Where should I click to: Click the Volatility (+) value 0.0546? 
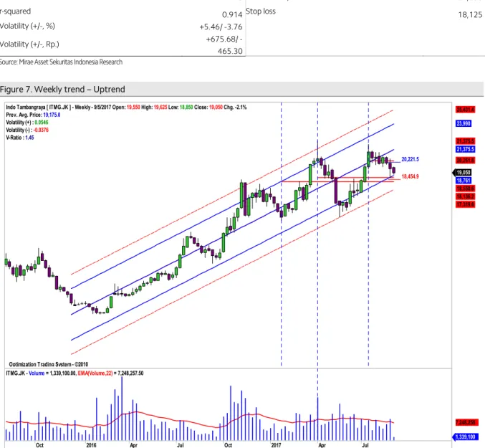[x=42, y=123]
